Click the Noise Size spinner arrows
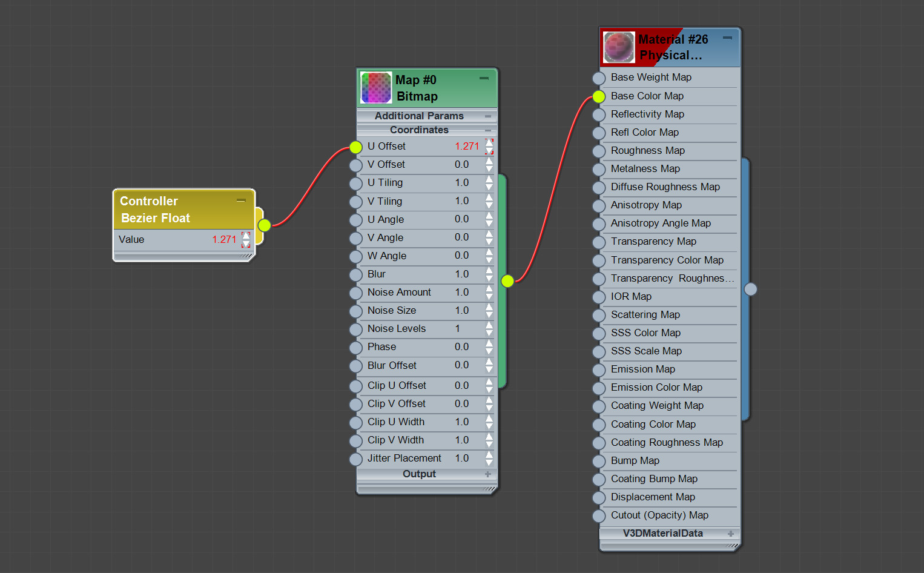This screenshot has height=573, width=924. tap(489, 310)
